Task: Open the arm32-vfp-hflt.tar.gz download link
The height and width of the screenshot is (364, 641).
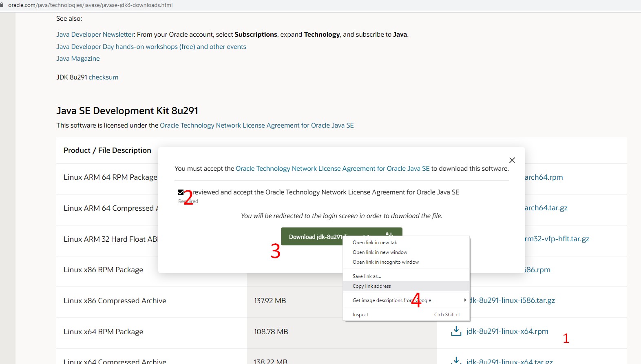Action: coord(557,239)
